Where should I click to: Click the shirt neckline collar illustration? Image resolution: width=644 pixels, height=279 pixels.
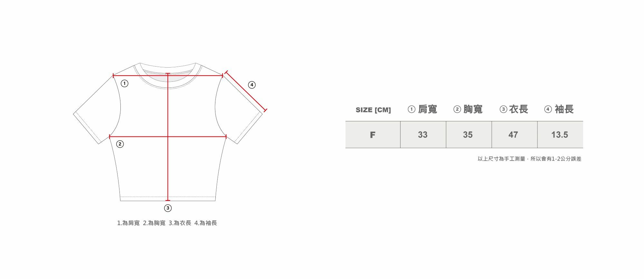[168, 76]
